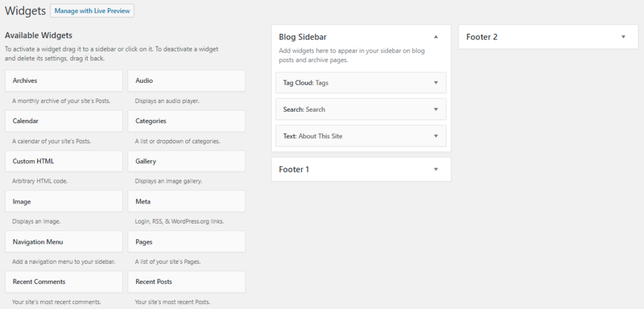
Task: Click the Recent Comments widget
Action: (64, 282)
